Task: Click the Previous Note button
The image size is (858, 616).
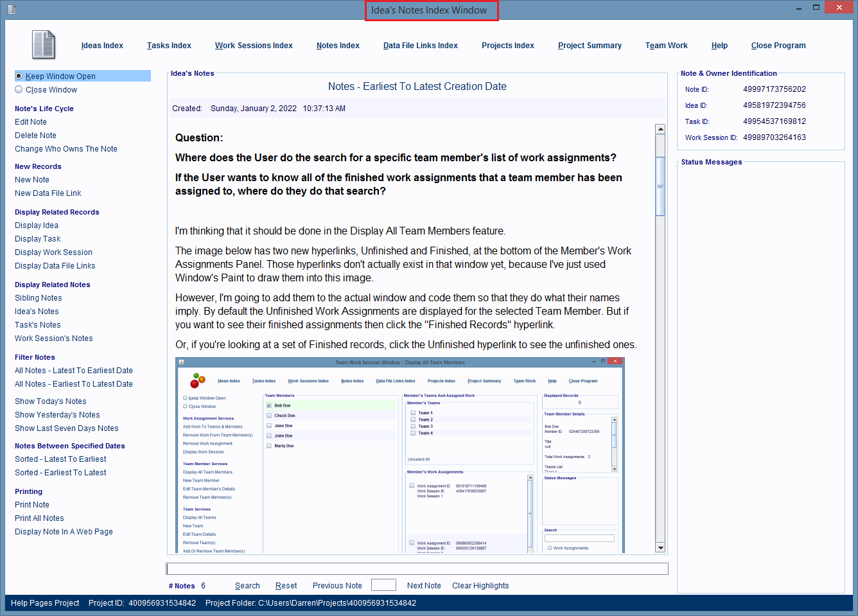Action: click(337, 586)
